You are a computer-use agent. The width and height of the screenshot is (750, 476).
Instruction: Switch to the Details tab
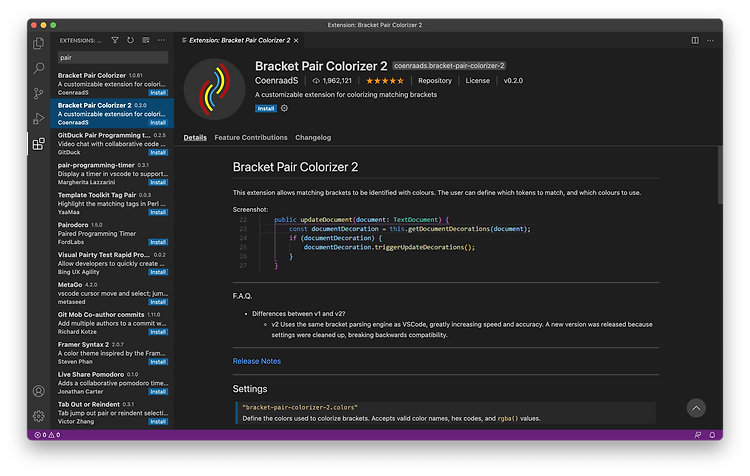coord(195,137)
